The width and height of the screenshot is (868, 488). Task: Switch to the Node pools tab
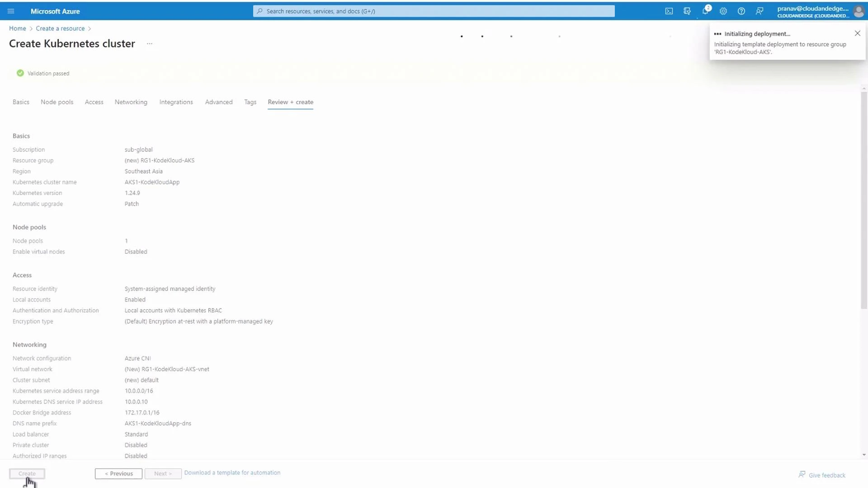pos(57,102)
